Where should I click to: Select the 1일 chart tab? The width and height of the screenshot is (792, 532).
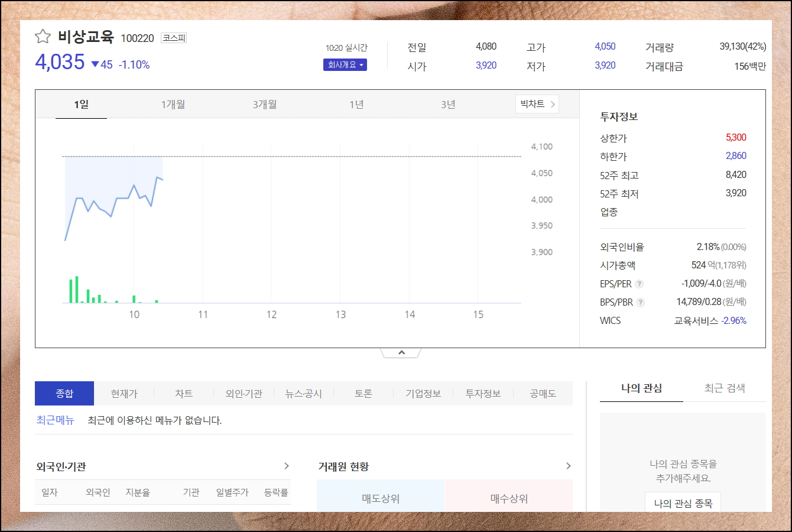click(x=81, y=104)
